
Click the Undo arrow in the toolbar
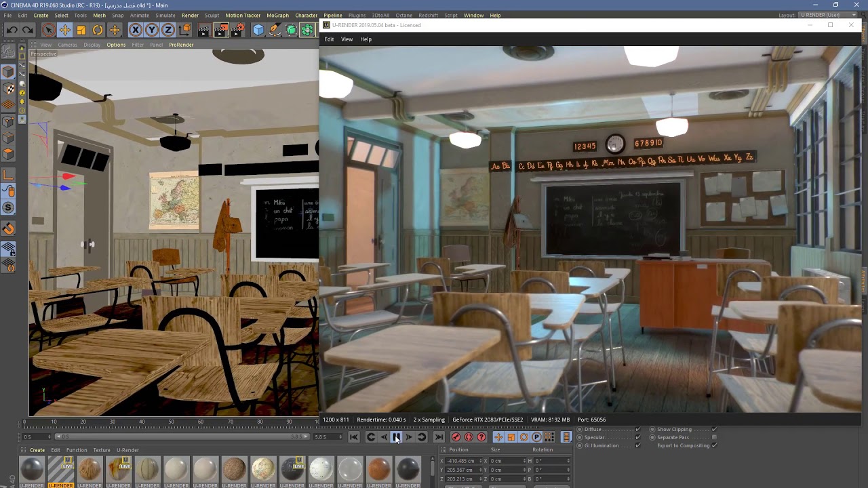pyautogui.click(x=12, y=30)
